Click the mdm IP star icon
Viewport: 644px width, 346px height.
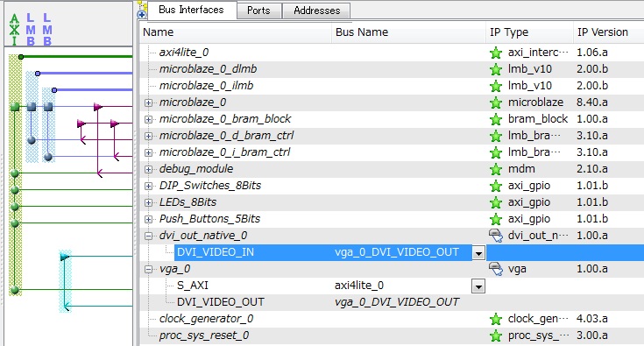496,169
